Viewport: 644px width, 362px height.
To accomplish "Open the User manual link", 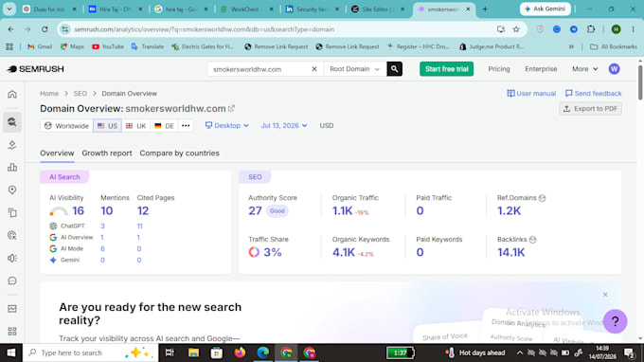I will (x=531, y=94).
